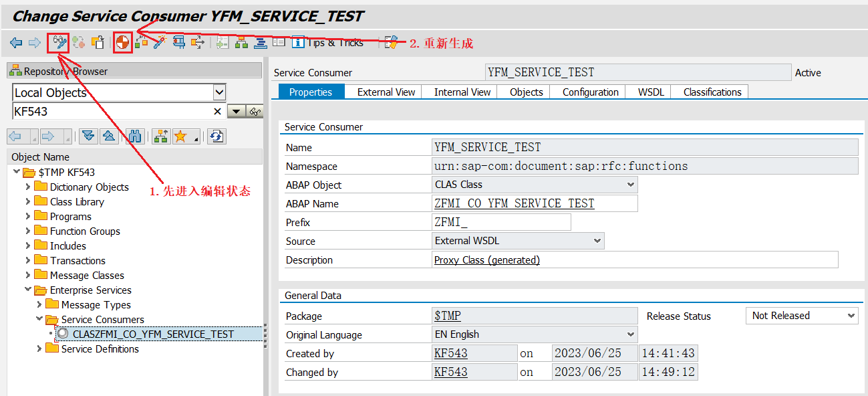The image size is (868, 396).
Task: Select CLASZFMI_CO_YFM_SERVICE_TEST tree item
Action: (153, 334)
